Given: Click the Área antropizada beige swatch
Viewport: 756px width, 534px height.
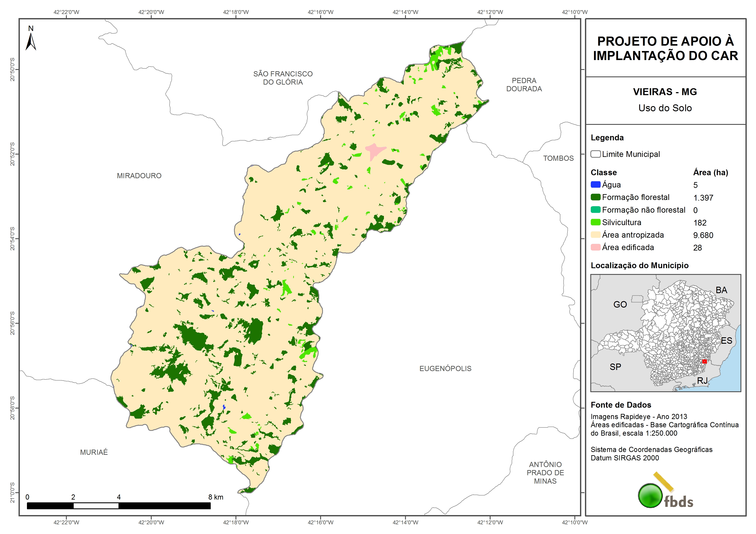Looking at the screenshot, I should click(x=595, y=235).
